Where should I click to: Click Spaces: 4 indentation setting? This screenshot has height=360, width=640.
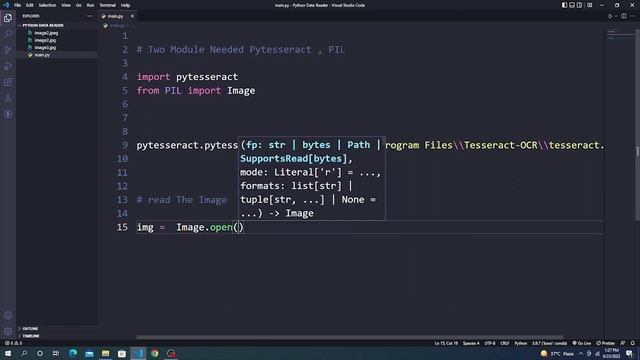471,343
